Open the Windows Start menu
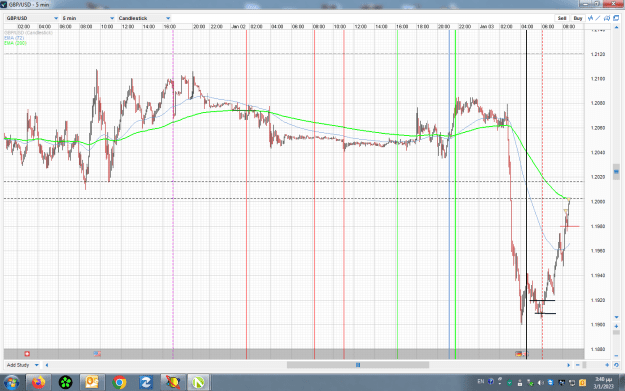This screenshot has height=391, width=625. coord(11,383)
